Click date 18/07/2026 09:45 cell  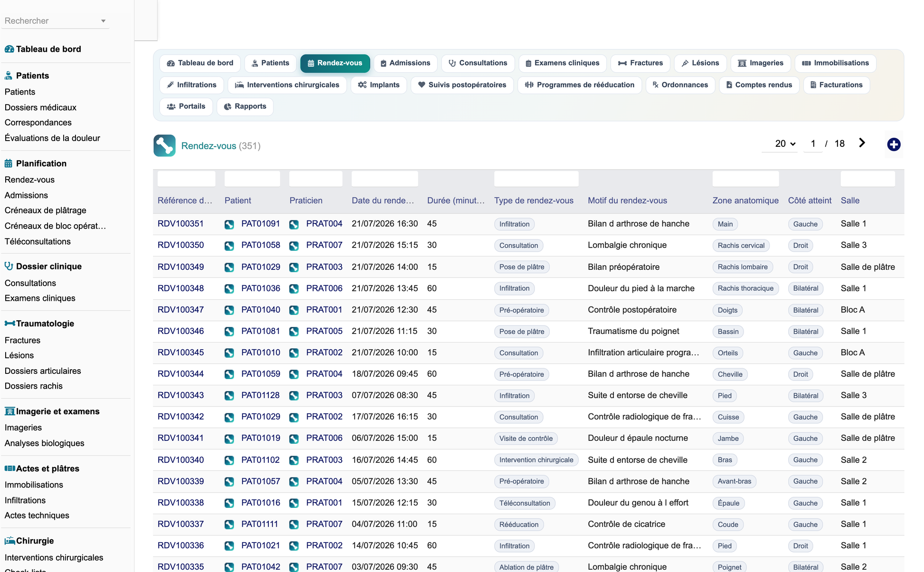click(385, 374)
